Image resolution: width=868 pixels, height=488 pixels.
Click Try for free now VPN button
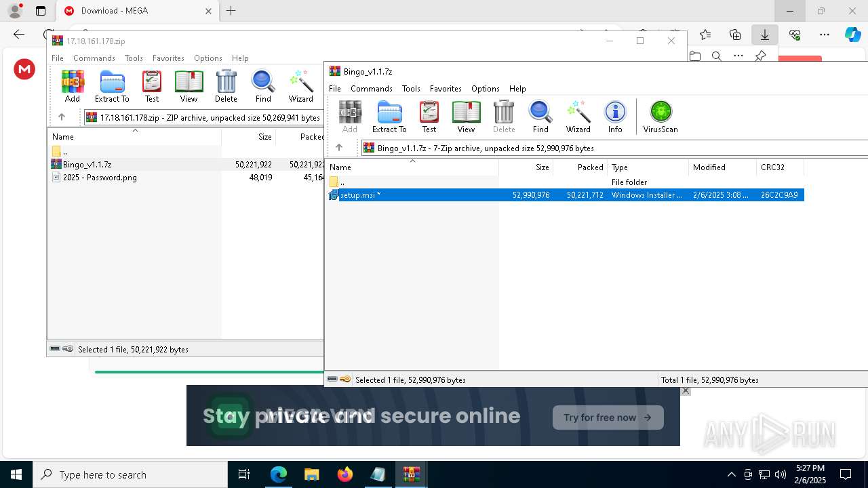(x=608, y=418)
